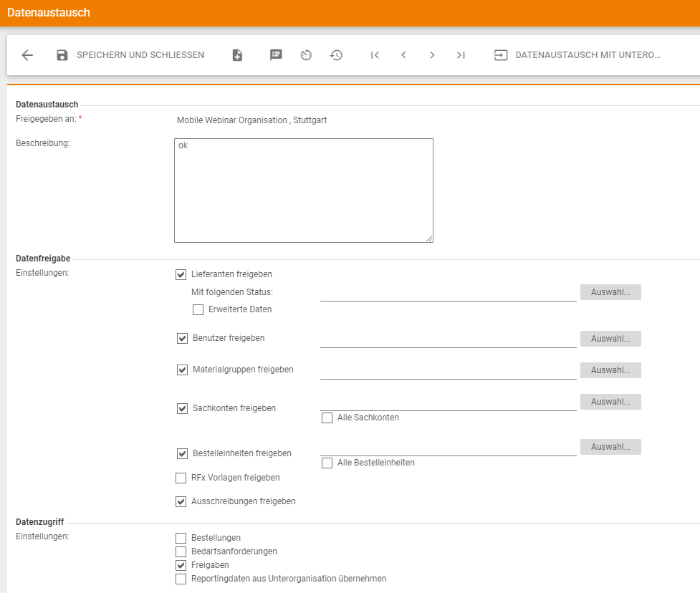
Task: Jump to the last record
Action: pos(461,55)
